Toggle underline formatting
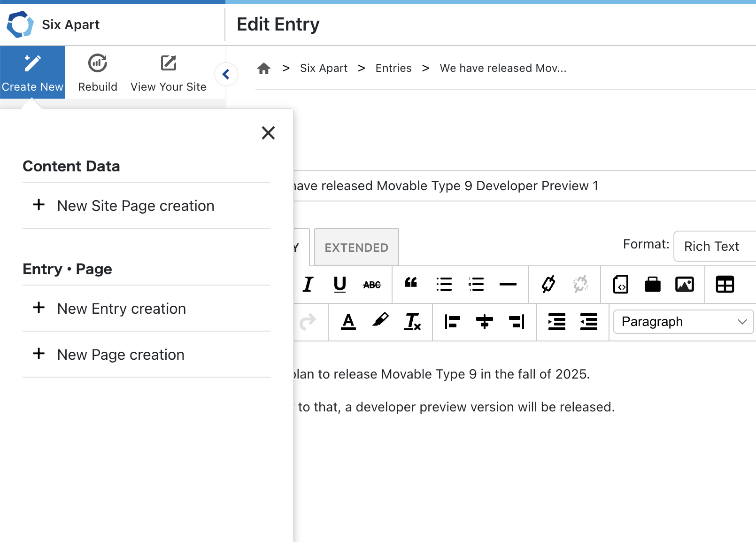Viewport: 756px width, 542px height. point(340,284)
